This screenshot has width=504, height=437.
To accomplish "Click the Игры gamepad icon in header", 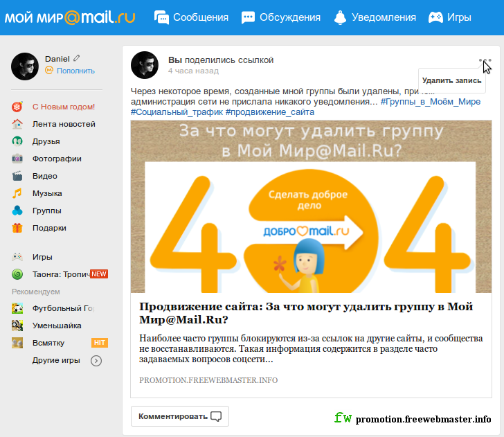I will point(435,17).
